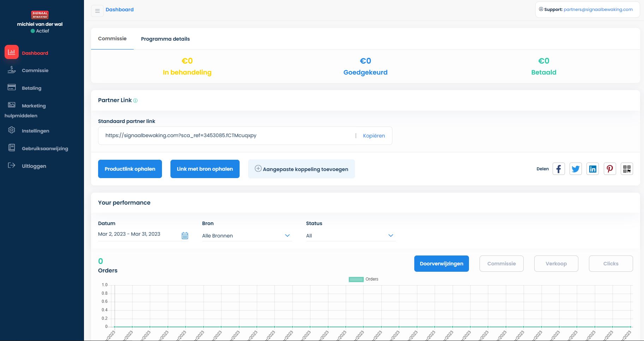644x341 pixels.
Task: Open Betaling via its card icon
Action: pos(12,87)
